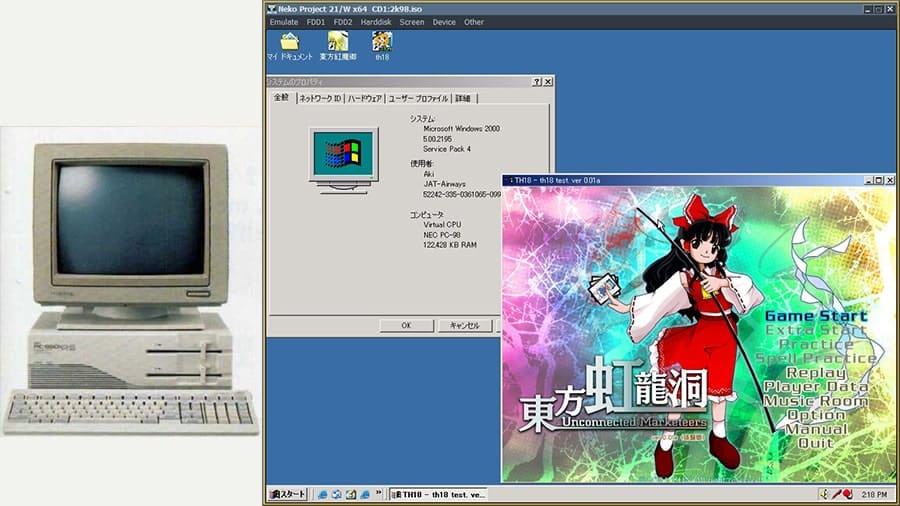The image size is (900, 506).
Task: Click the Windows 2000 monitor logo image
Action: tap(342, 158)
